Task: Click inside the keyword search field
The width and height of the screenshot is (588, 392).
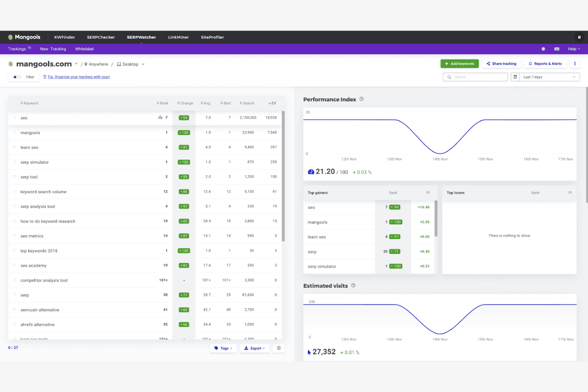Action: point(475,77)
